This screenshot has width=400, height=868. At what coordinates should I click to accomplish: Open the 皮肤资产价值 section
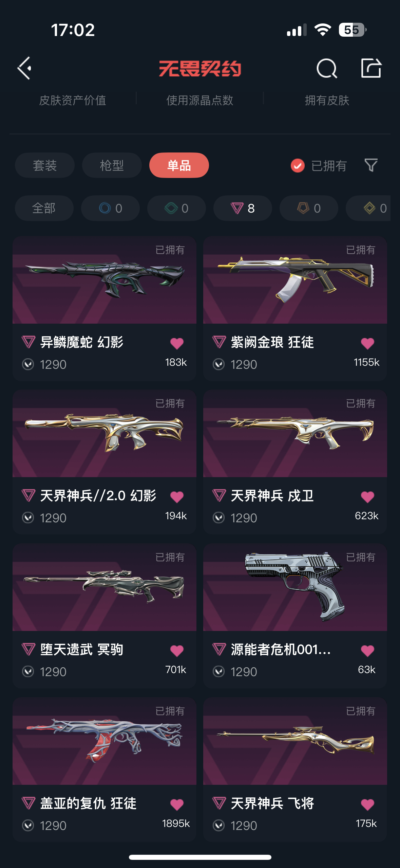73,101
